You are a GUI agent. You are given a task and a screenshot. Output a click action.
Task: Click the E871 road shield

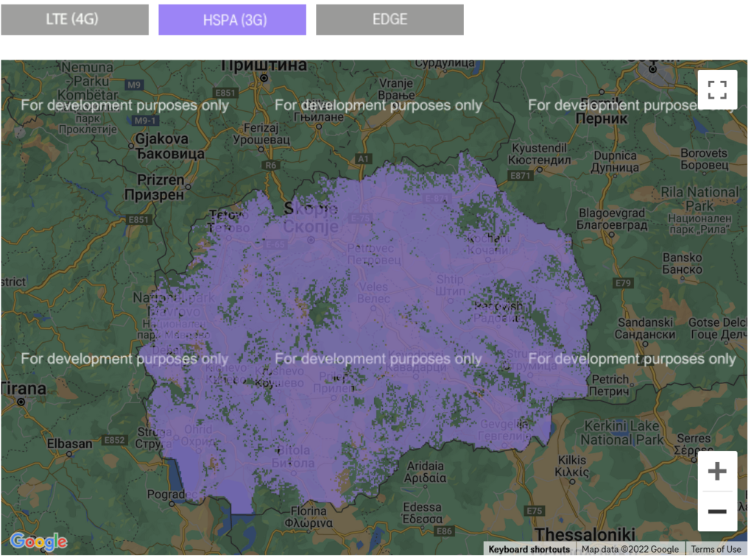(x=520, y=176)
